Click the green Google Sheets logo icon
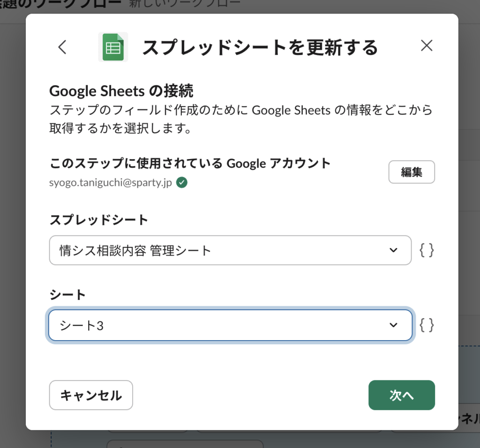Viewport: 480px width, 448px height. pyautogui.click(x=113, y=47)
